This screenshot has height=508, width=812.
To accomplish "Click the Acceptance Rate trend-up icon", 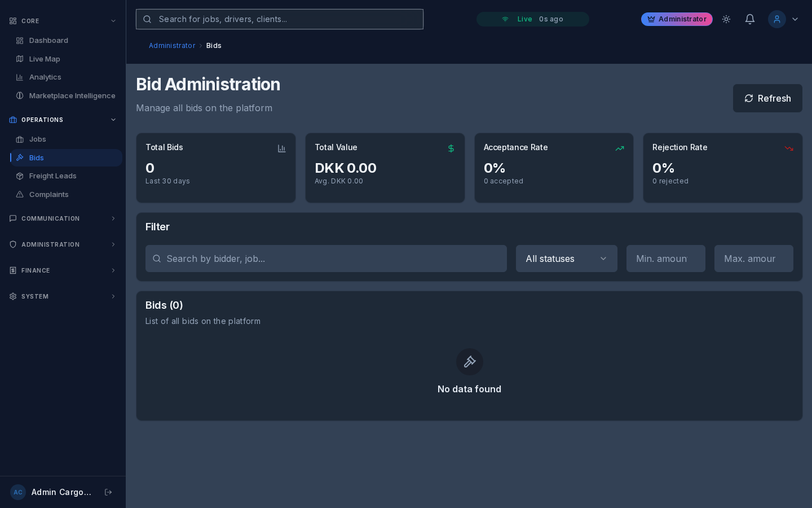I will pos(620,148).
